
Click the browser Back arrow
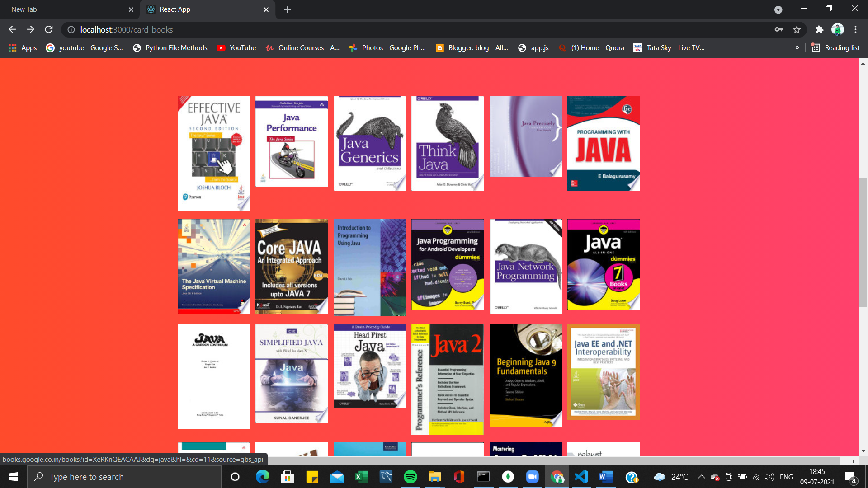(x=12, y=29)
